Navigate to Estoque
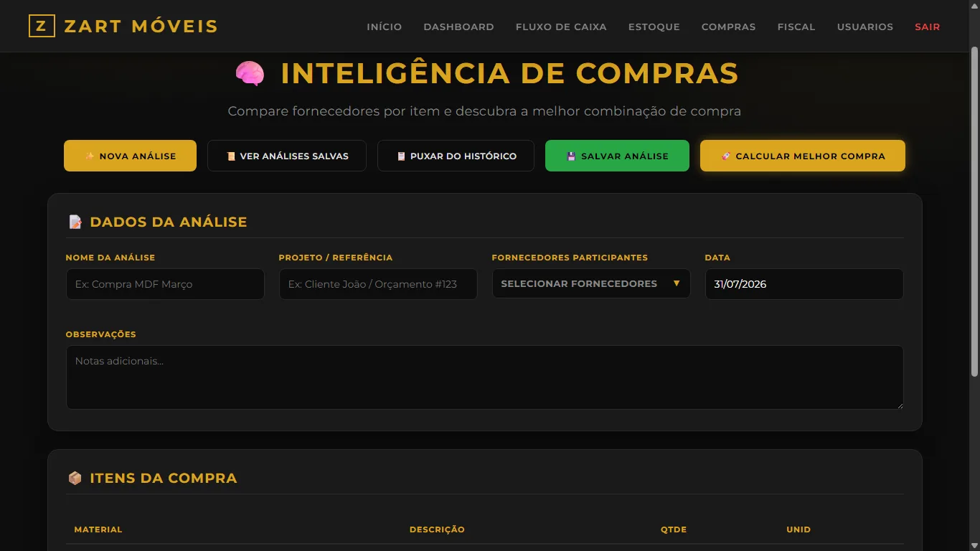This screenshot has height=551, width=980. [654, 27]
